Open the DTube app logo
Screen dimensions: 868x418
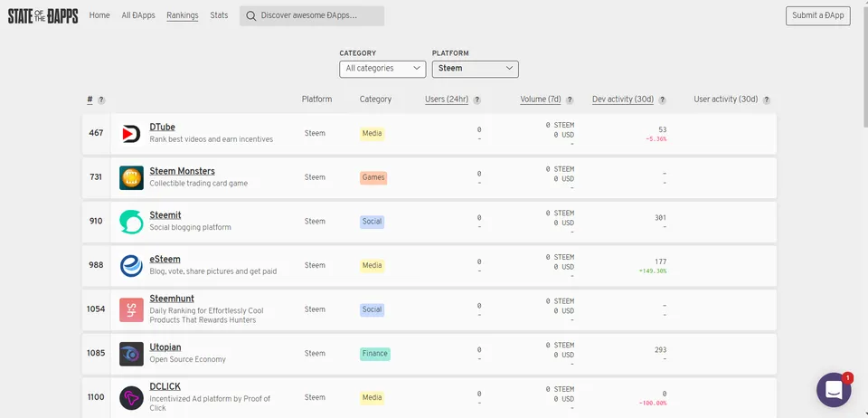coord(131,133)
